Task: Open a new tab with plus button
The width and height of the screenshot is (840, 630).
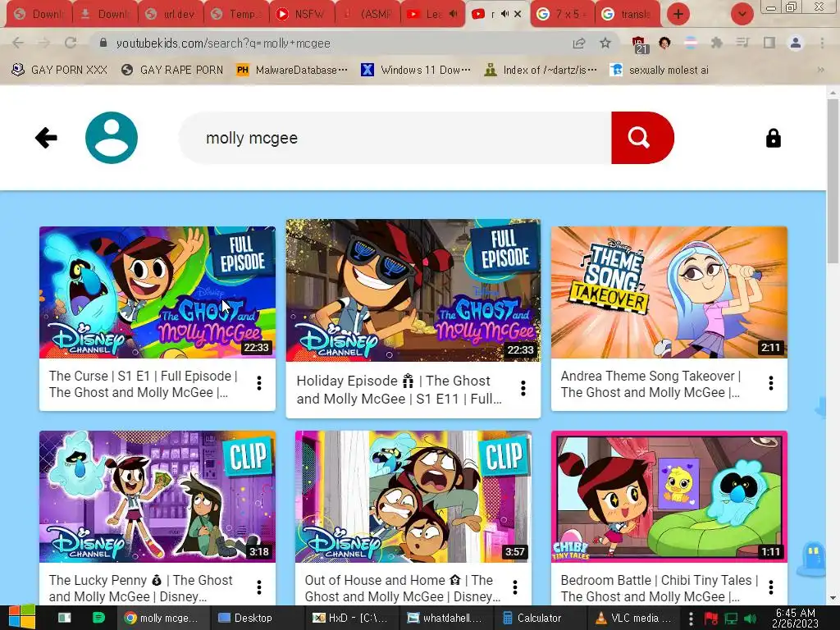Action: 678,14
